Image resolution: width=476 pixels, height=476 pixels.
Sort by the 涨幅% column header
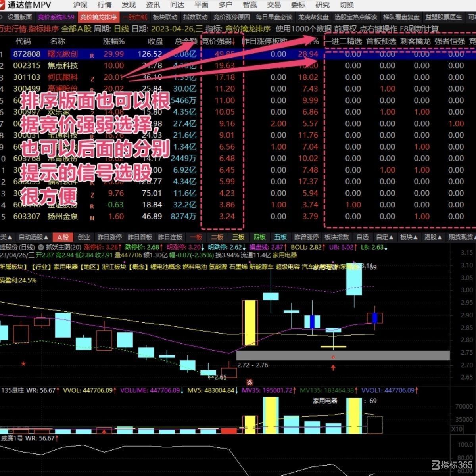114,41
